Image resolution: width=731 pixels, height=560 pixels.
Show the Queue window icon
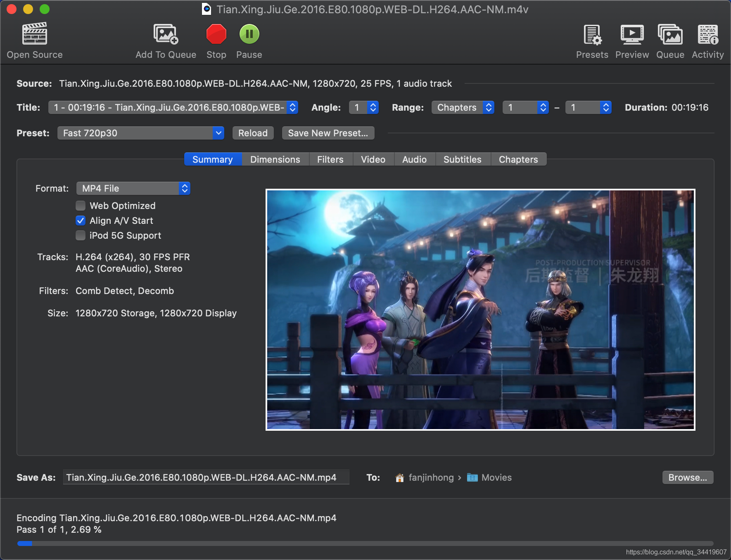tap(670, 34)
